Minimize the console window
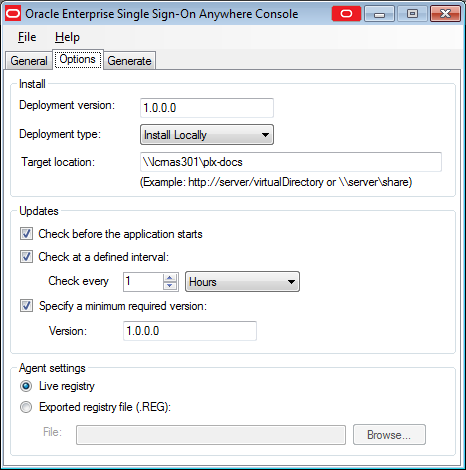This screenshot has height=470, width=466. [379, 14]
